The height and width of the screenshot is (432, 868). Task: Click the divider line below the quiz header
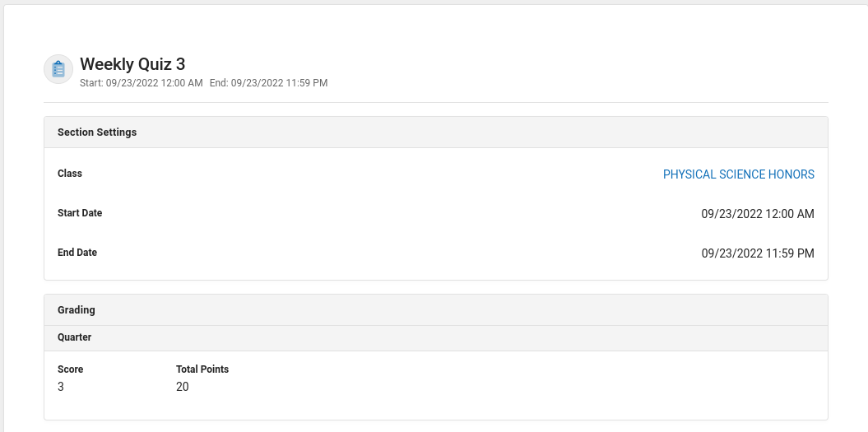436,102
